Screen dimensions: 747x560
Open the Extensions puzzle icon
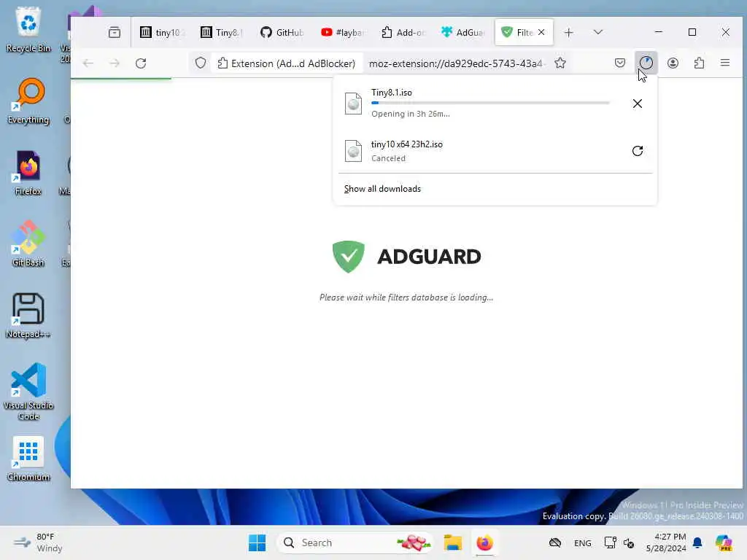point(699,63)
